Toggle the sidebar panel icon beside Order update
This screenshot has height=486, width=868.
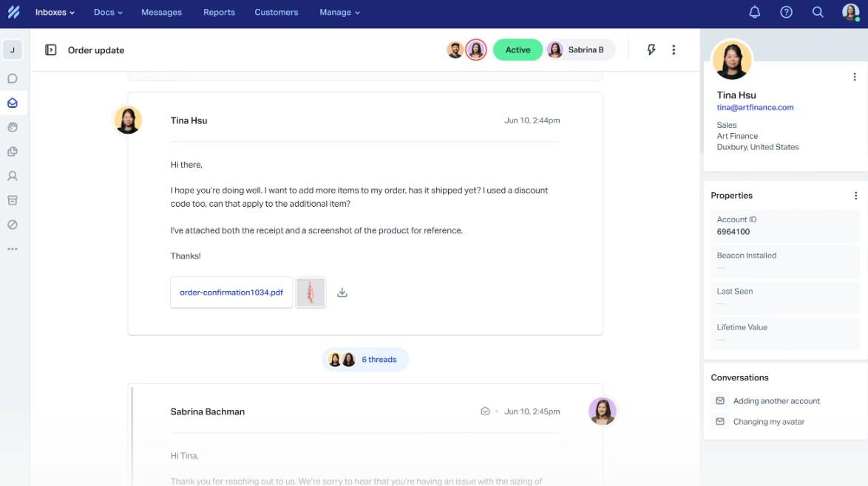51,50
